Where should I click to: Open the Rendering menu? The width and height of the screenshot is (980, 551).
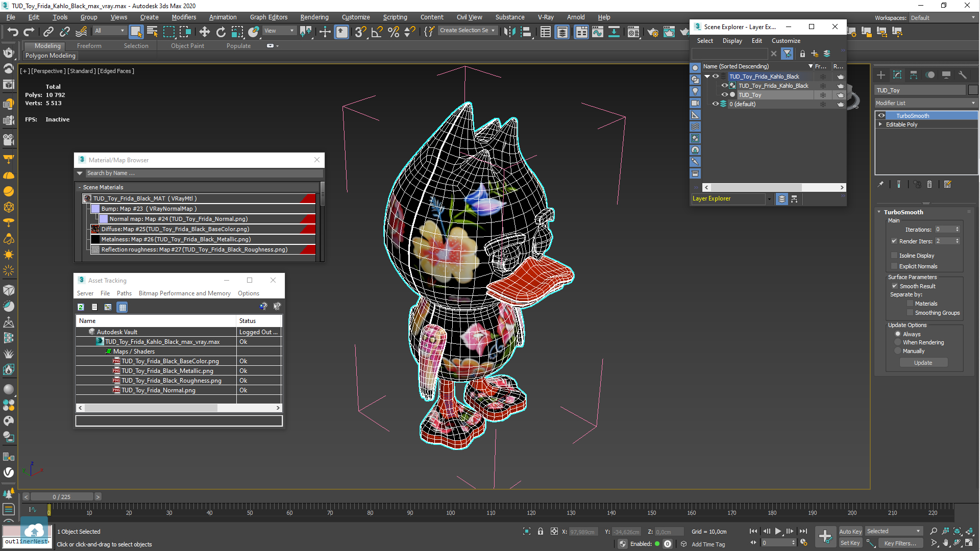[x=314, y=17]
